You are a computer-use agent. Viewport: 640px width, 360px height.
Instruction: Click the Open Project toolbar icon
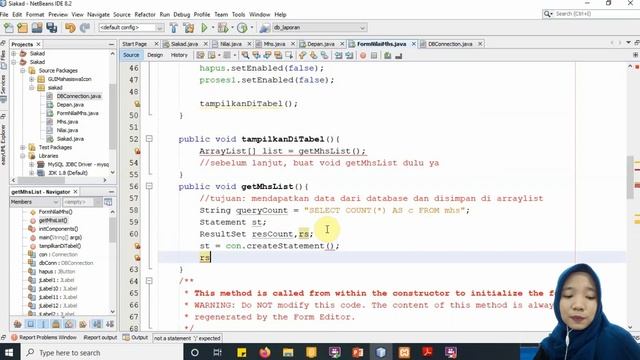(x=37, y=27)
